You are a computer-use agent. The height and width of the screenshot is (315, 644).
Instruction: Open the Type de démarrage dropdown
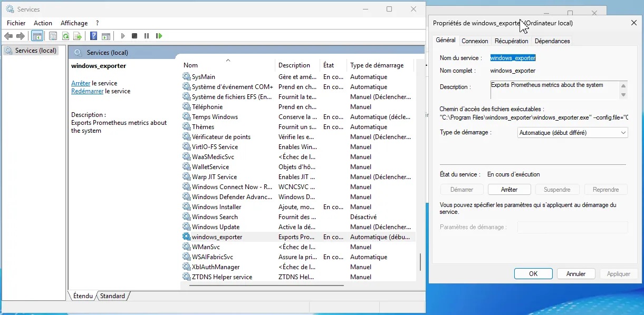coord(573,133)
